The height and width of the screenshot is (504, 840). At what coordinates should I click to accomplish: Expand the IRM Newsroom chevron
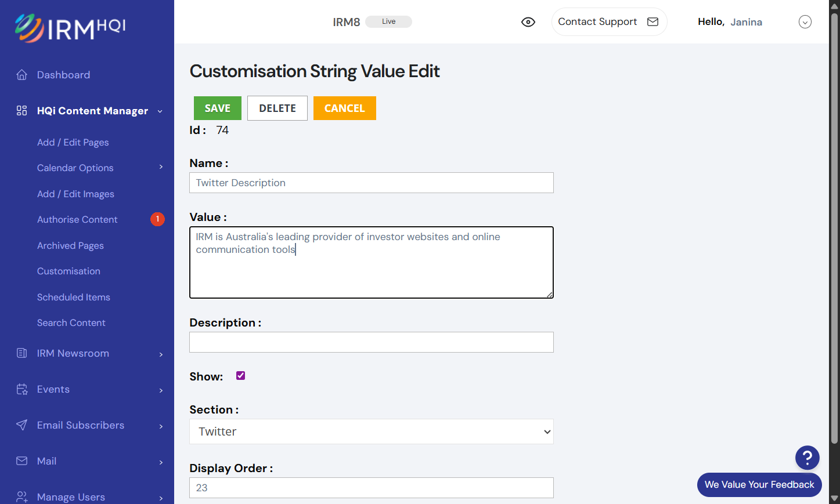click(161, 354)
